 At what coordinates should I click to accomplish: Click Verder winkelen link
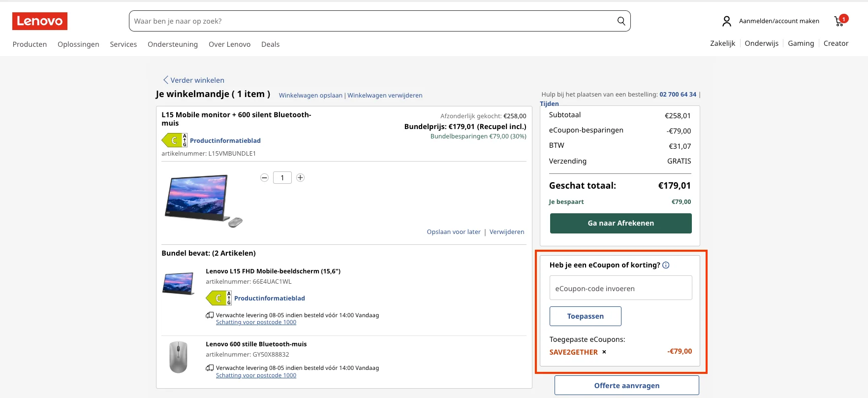[x=197, y=80]
